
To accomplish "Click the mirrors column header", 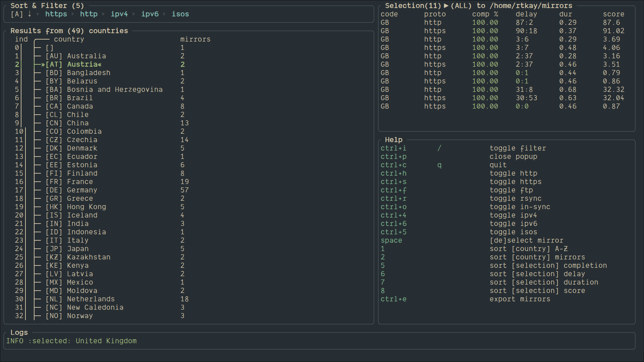I will 195,39.
